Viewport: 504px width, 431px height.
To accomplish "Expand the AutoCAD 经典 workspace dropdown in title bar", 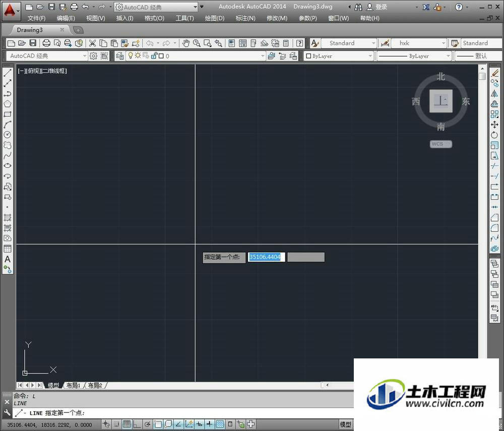I will 195,7.
